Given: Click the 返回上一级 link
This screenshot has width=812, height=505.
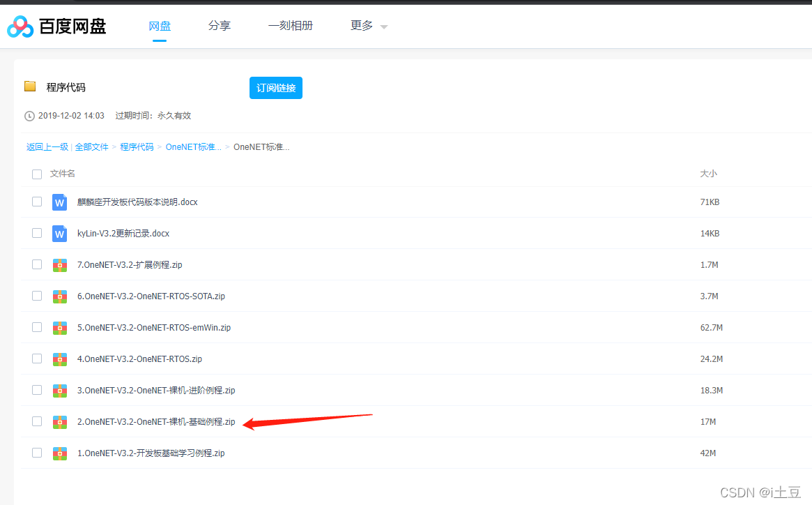Looking at the screenshot, I should [x=47, y=147].
